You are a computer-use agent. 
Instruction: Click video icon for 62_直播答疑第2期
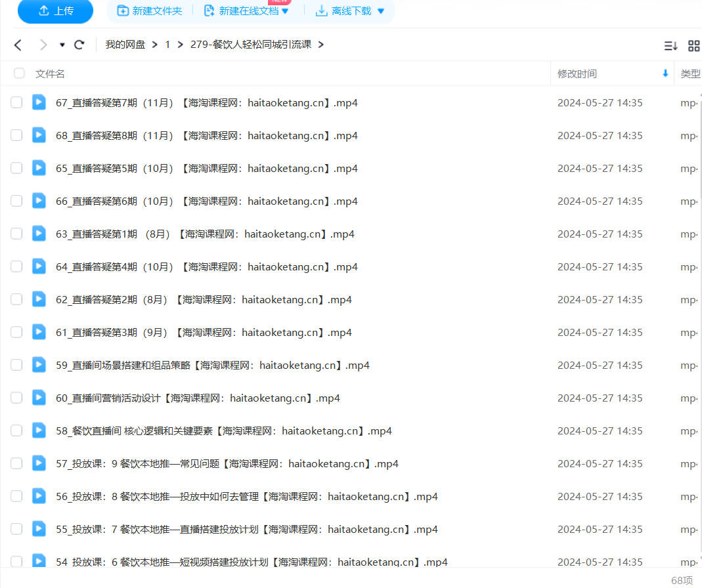coord(39,299)
